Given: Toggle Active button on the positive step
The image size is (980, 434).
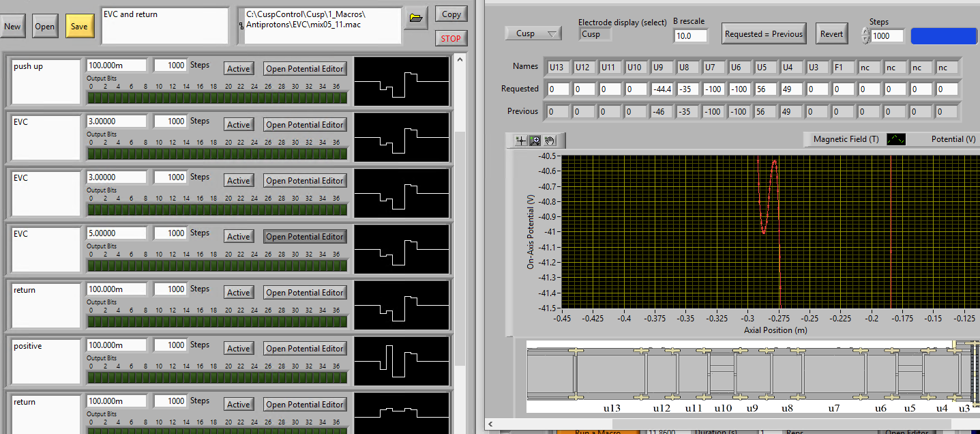Looking at the screenshot, I should pyautogui.click(x=239, y=349).
